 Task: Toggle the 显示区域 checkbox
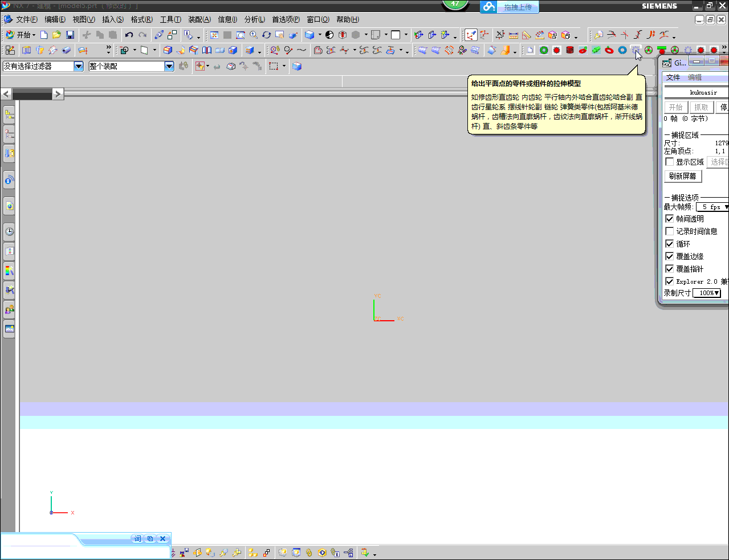click(x=670, y=162)
